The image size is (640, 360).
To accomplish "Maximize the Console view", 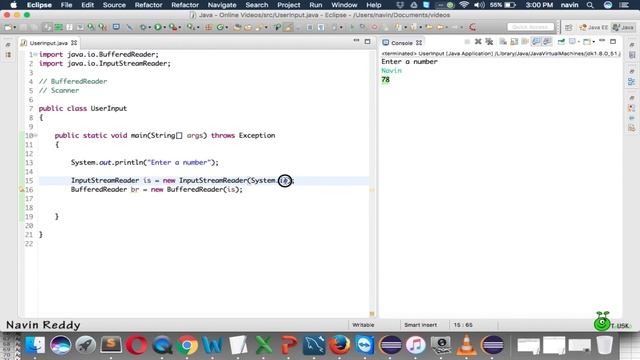I will pyautogui.click(x=613, y=41).
